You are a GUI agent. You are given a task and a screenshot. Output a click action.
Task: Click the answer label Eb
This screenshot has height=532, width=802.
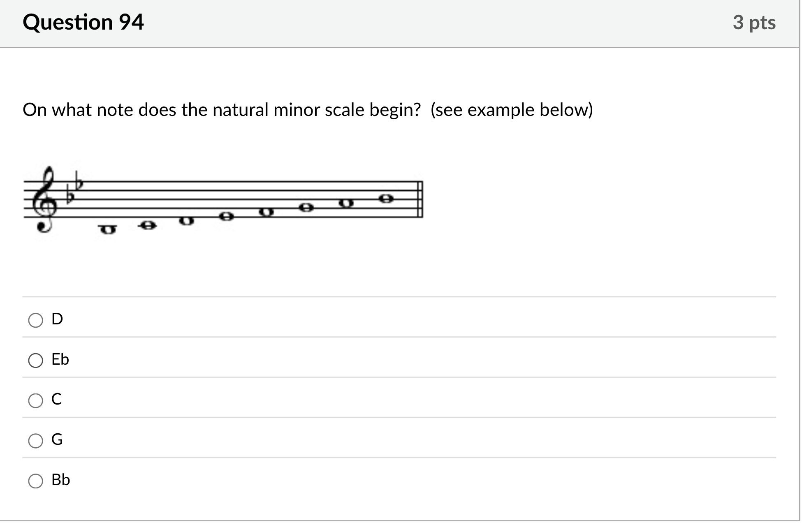click(60, 360)
